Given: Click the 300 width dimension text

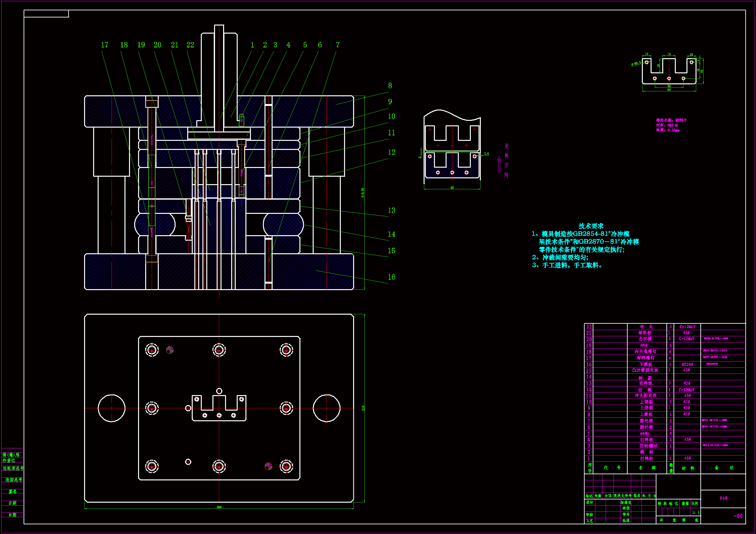Looking at the screenshot, I should click(219, 507).
